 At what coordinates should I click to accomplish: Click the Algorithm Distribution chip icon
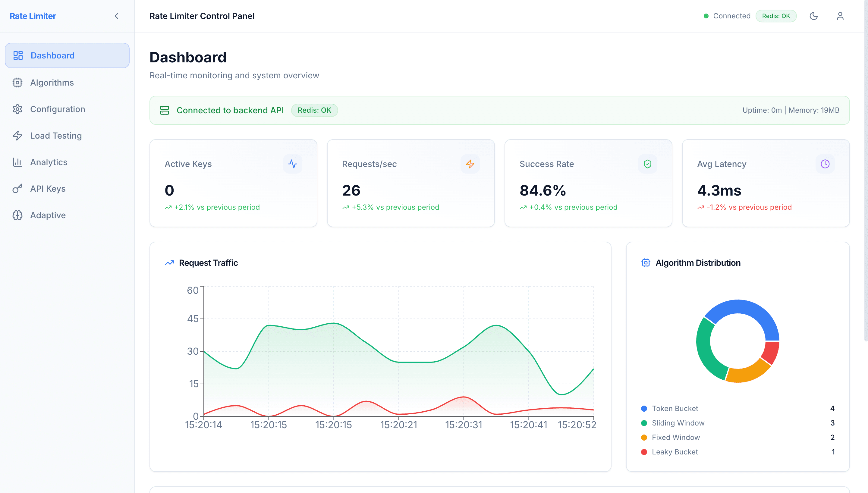(x=646, y=263)
